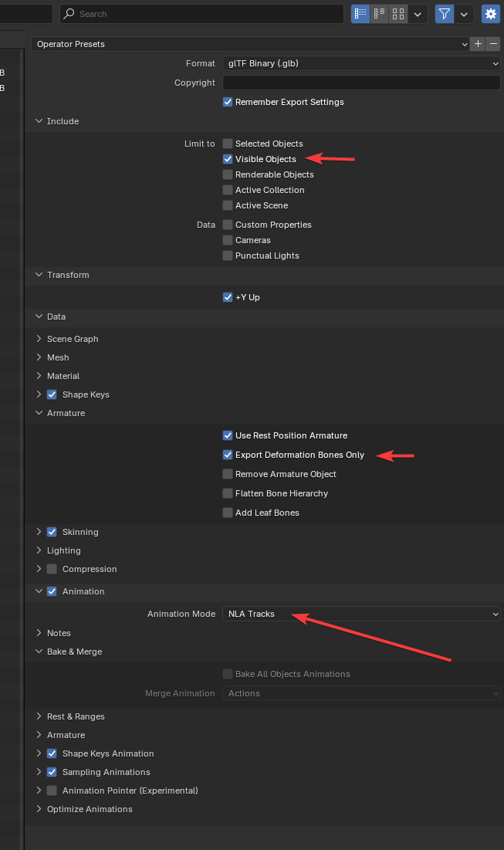Switch to horizontal list display mode
The image size is (504, 850).
379,14
